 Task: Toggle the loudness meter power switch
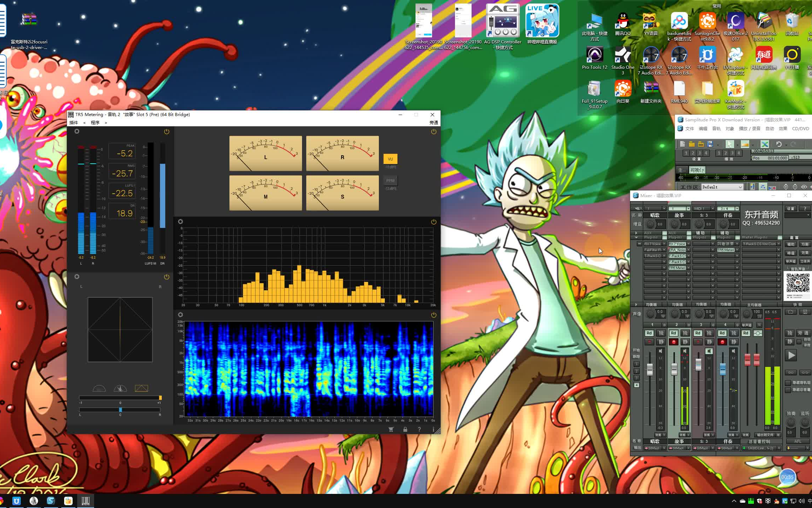click(167, 131)
